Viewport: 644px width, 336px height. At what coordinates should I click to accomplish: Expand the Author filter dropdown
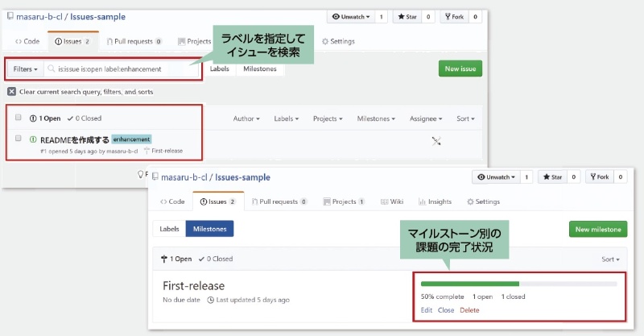click(246, 118)
